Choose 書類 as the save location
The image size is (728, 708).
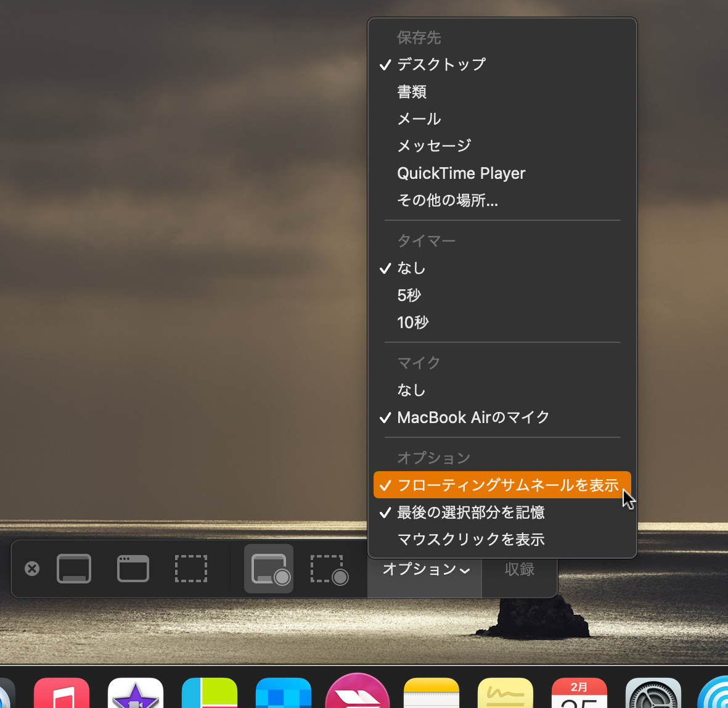(x=502, y=91)
